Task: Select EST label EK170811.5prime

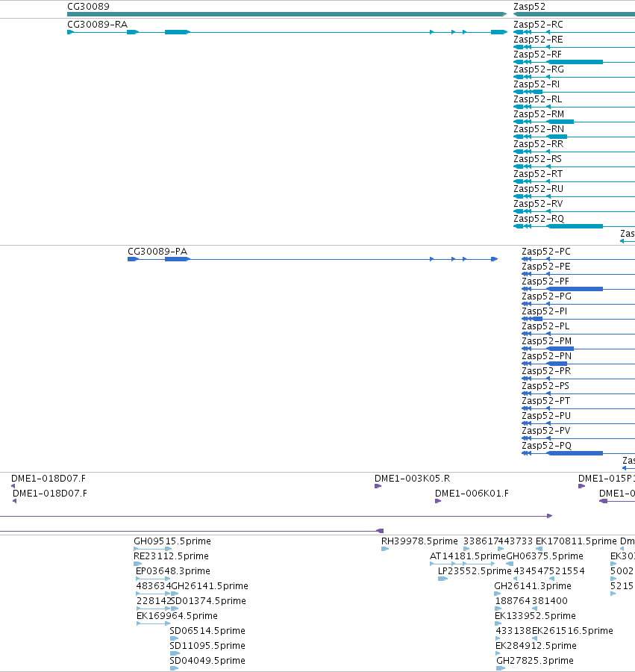Action: (x=576, y=541)
